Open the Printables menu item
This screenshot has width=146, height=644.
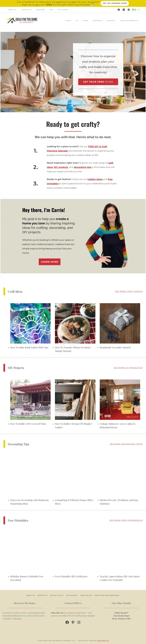[97, 20]
